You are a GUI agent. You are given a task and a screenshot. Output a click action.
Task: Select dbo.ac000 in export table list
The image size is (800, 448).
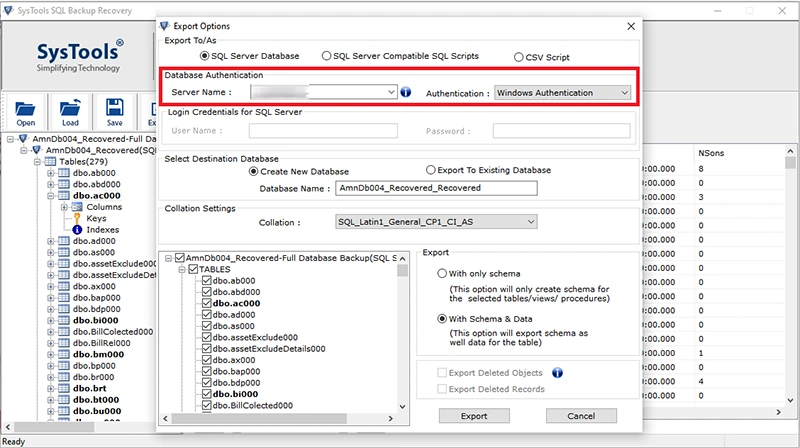[236, 303]
